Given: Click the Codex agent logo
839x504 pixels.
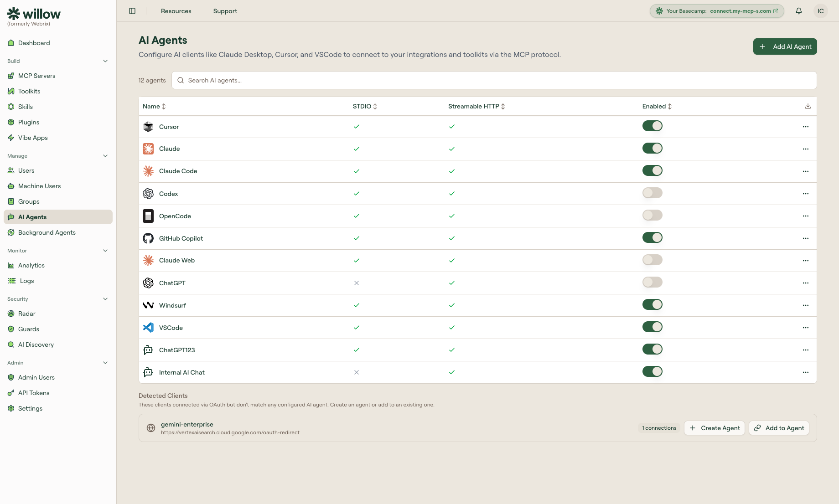Looking at the screenshot, I should [148, 194].
